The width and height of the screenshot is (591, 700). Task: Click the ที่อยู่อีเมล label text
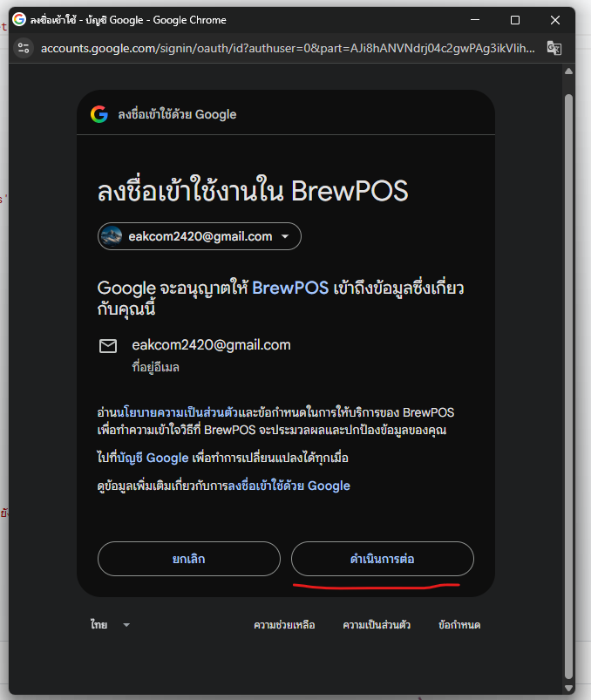click(x=156, y=367)
